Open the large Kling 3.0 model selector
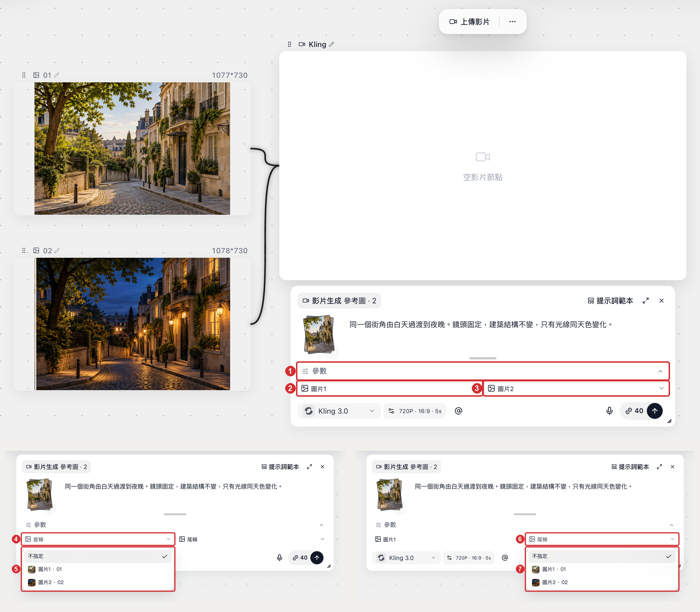This screenshot has width=700, height=612. pyautogui.click(x=339, y=411)
